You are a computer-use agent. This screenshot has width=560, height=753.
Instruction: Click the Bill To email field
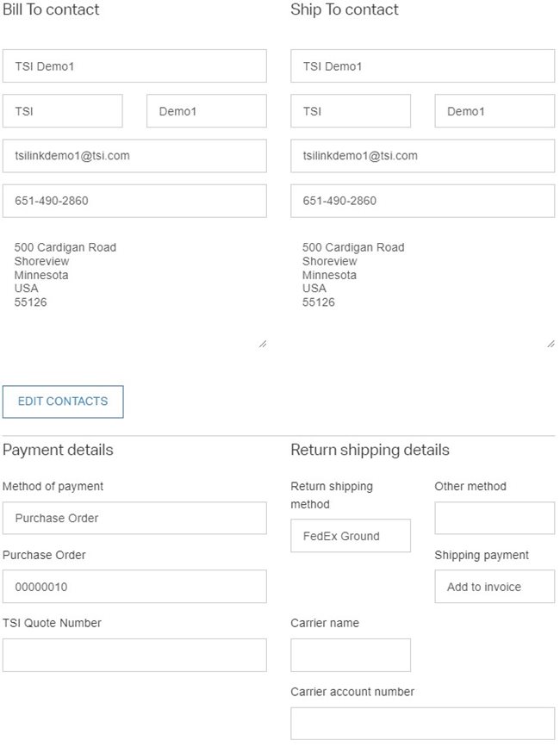134,156
